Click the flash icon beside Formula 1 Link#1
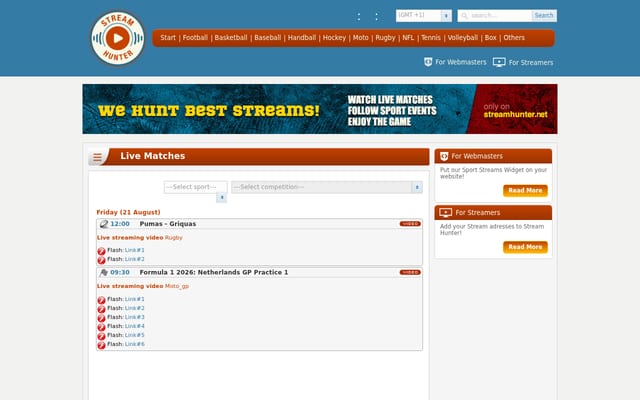This screenshot has height=400, width=640. 101,300
